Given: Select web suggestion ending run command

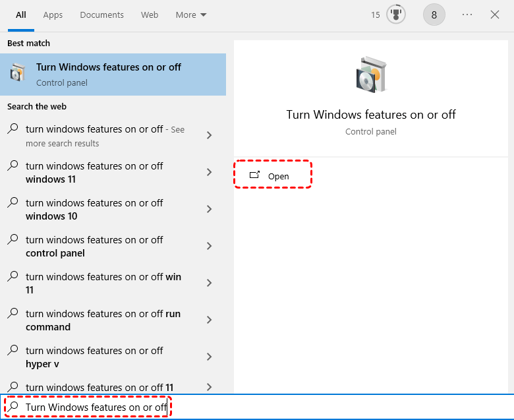Looking at the screenshot, I should [113, 320].
